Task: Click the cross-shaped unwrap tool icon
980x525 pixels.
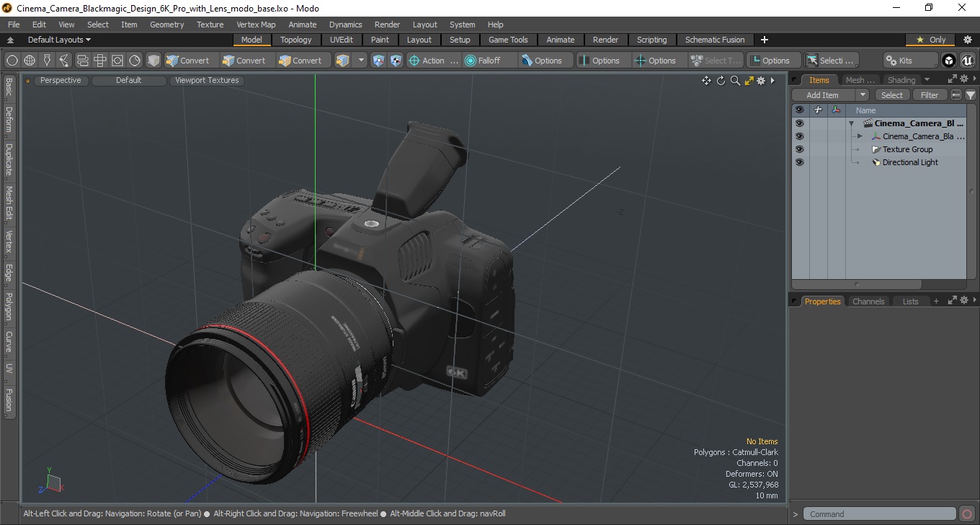Action: tap(100, 61)
